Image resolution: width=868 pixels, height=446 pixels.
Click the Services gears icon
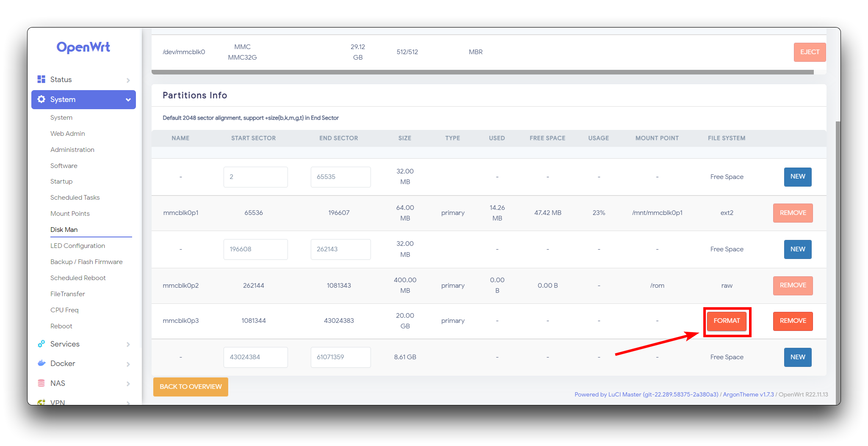pos(41,344)
